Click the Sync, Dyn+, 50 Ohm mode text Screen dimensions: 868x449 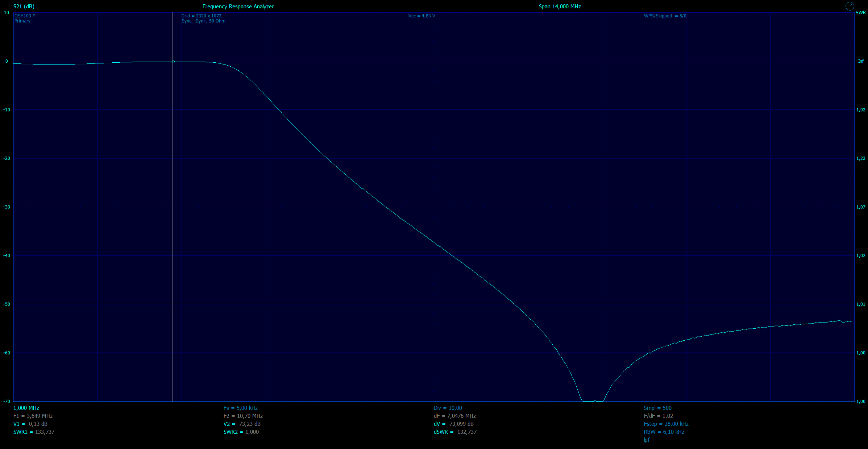point(203,21)
